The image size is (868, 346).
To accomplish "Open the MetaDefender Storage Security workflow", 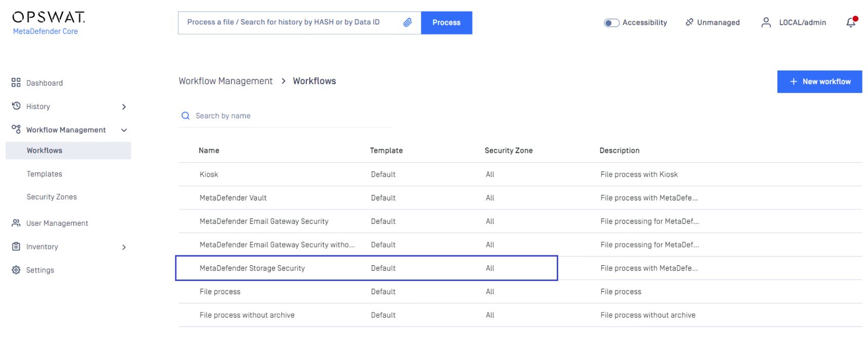I will pos(520,268).
